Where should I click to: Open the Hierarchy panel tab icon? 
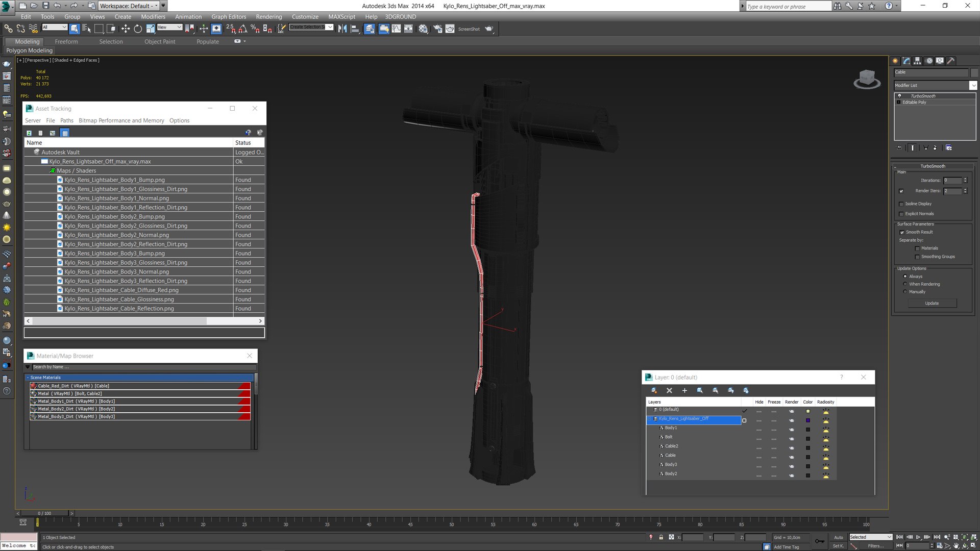click(x=918, y=61)
